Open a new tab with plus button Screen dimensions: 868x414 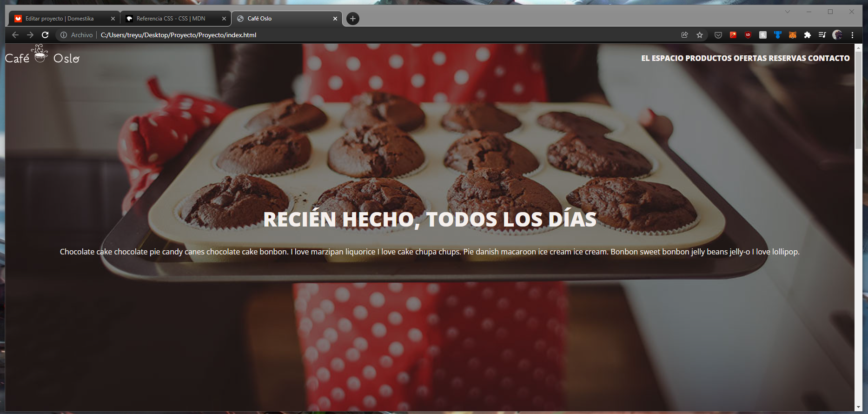tap(353, 19)
